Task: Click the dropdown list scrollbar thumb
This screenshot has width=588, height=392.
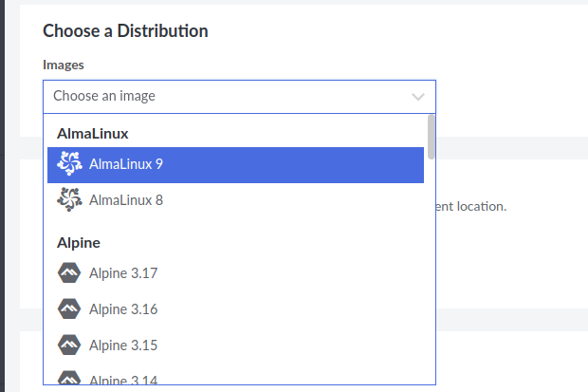Action: point(431,137)
